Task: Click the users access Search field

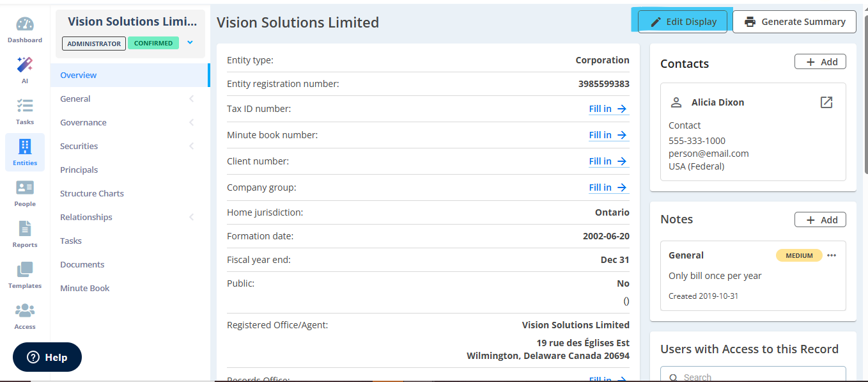Action: [x=753, y=375]
